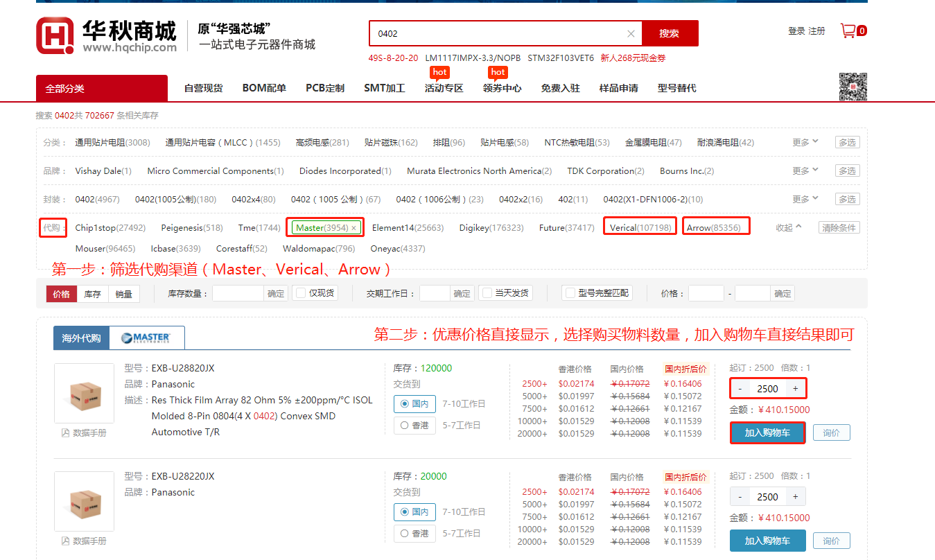The height and width of the screenshot is (560, 935).
Task: Clear search text with X icon
Action: coord(631,33)
